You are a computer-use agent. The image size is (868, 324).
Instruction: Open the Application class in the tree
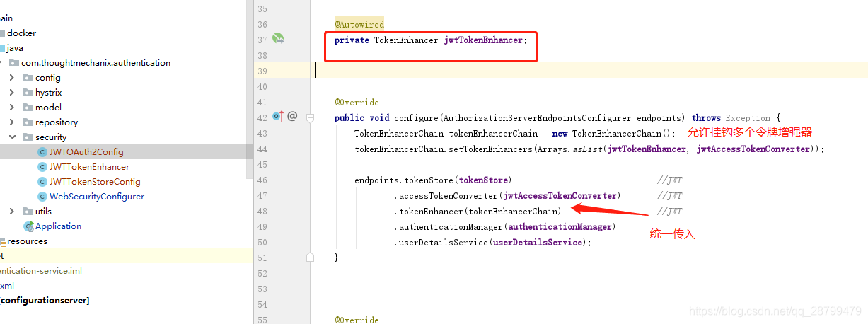pos(58,226)
